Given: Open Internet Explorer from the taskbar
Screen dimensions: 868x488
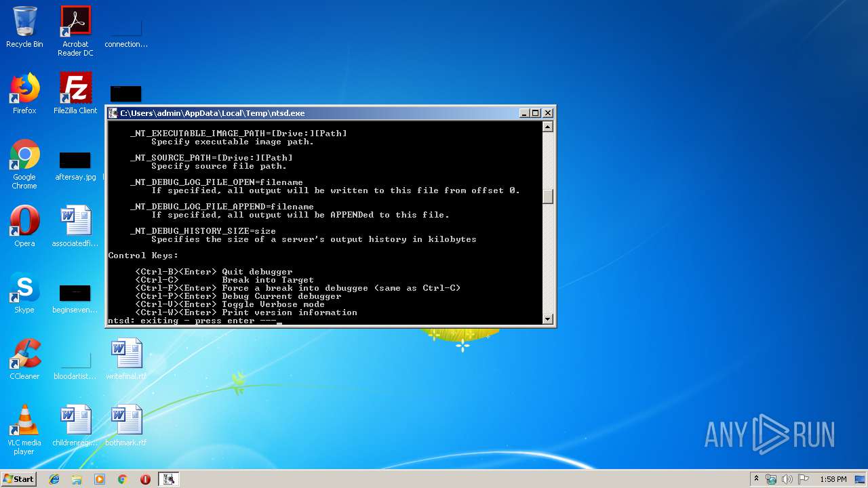Looking at the screenshot, I should coord(54,479).
